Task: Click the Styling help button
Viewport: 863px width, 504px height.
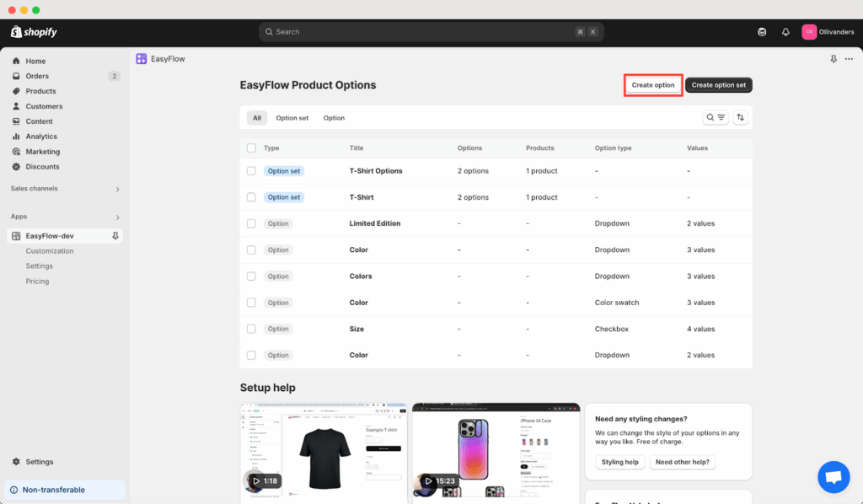Action: click(619, 461)
